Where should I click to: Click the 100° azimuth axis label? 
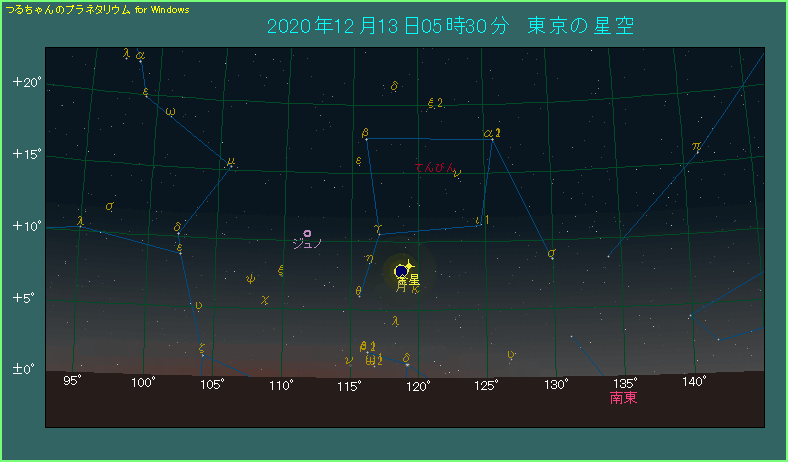143,382
